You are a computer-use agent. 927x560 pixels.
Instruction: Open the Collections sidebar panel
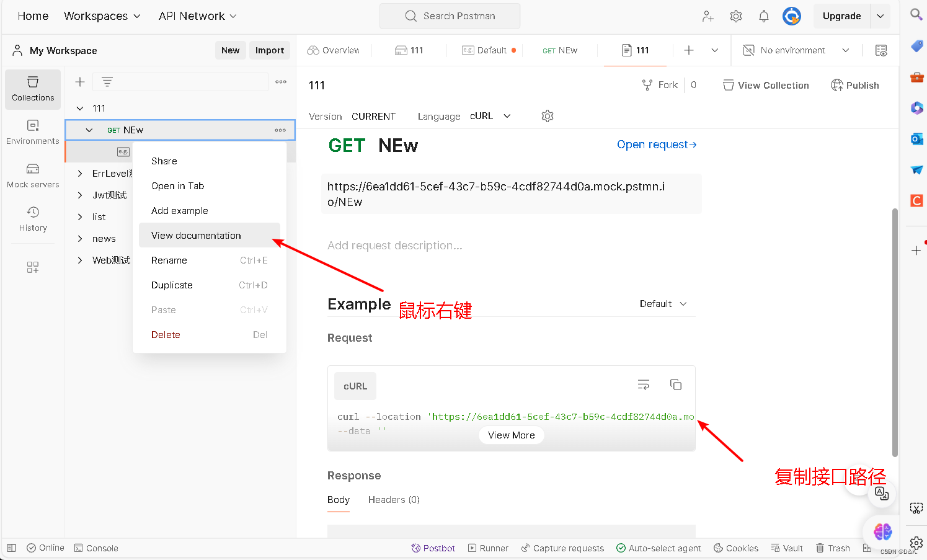pos(33,89)
